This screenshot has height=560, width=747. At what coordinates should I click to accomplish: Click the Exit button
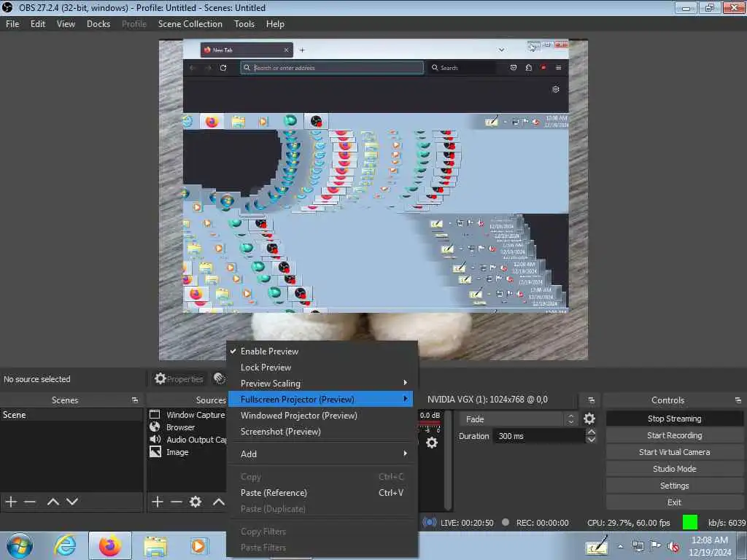674,502
